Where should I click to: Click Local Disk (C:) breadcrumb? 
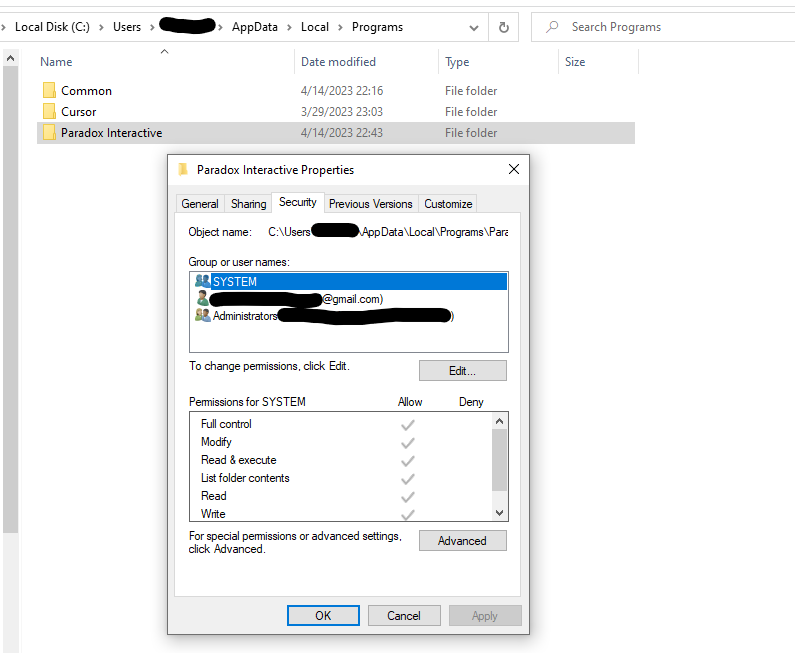pos(52,27)
